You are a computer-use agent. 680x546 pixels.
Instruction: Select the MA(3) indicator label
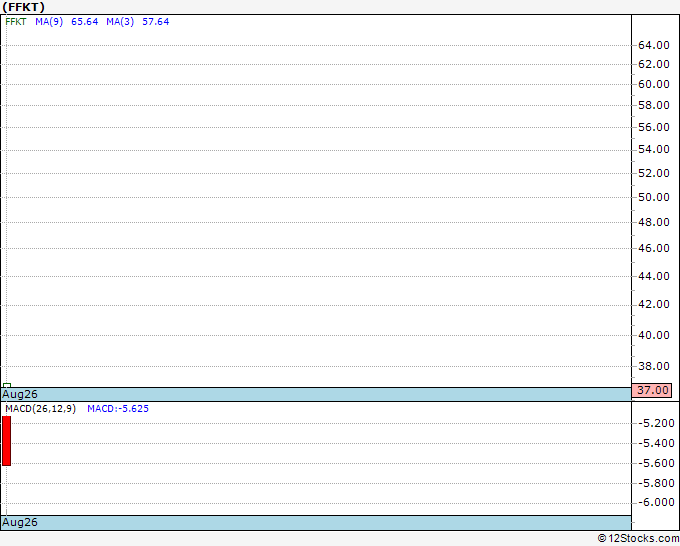pyautogui.click(x=120, y=22)
